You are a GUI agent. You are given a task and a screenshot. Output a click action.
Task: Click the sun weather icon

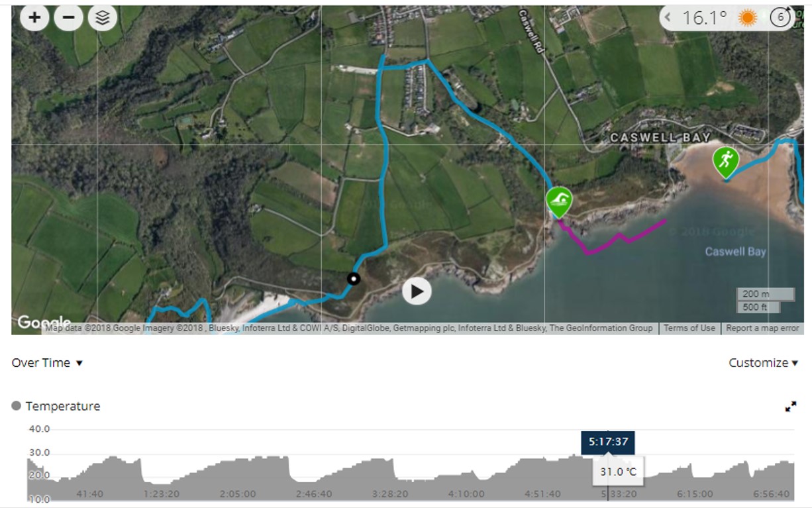[x=748, y=18]
